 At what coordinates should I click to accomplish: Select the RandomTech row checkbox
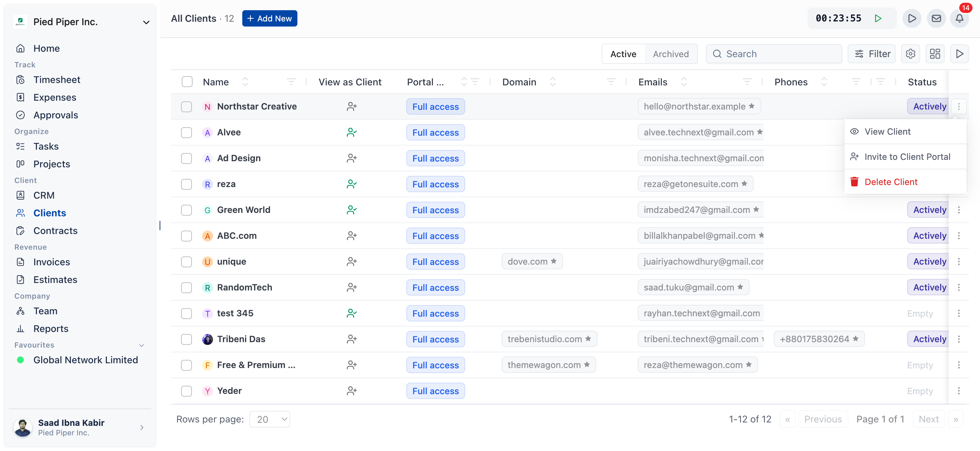point(186,287)
